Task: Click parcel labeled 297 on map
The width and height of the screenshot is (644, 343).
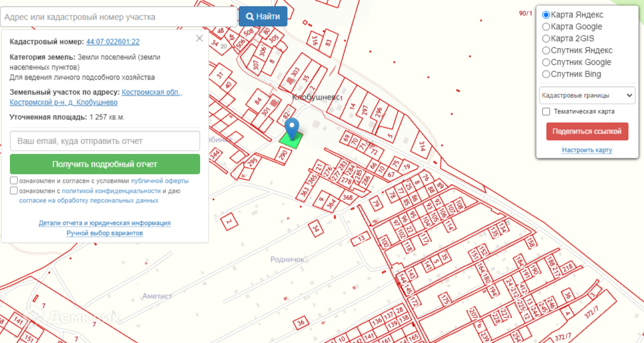Action: [x=365, y=111]
